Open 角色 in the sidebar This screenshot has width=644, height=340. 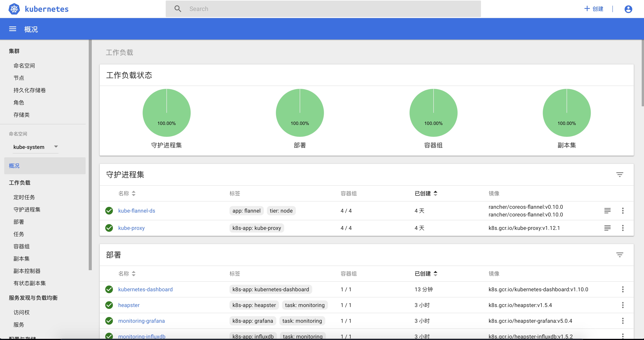pyautogui.click(x=19, y=102)
